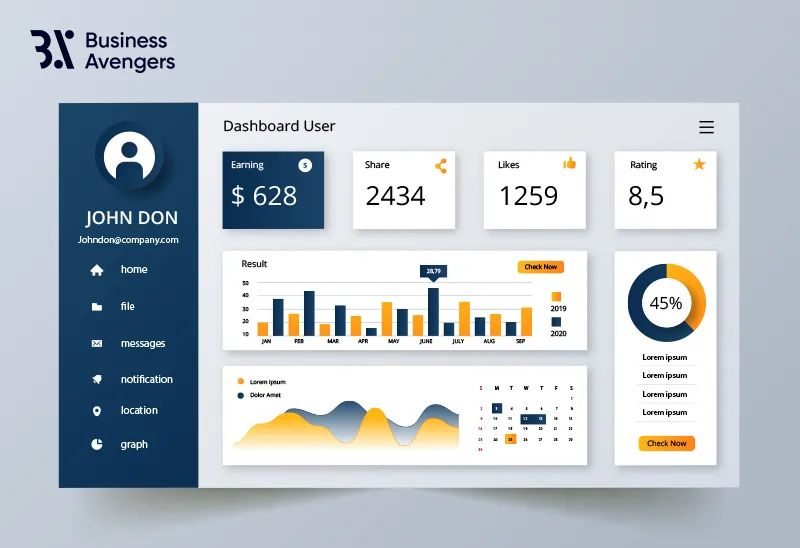Click the thumbs-up Likes icon

pyautogui.click(x=569, y=163)
